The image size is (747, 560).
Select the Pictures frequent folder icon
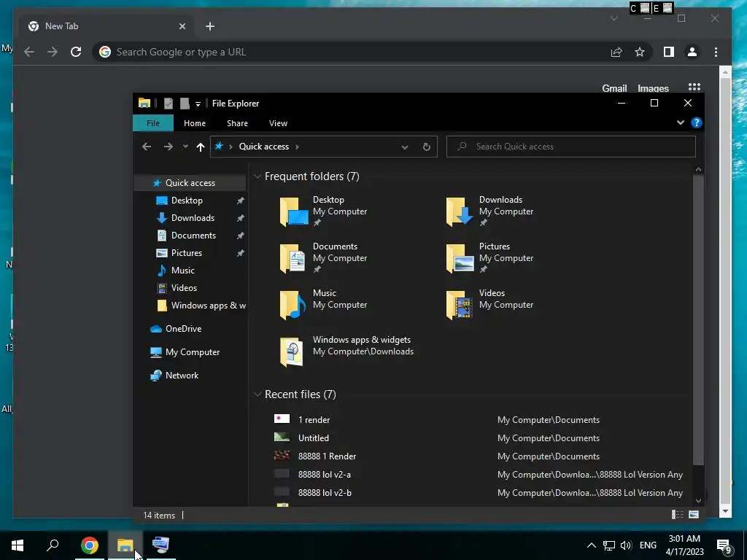coord(460,258)
